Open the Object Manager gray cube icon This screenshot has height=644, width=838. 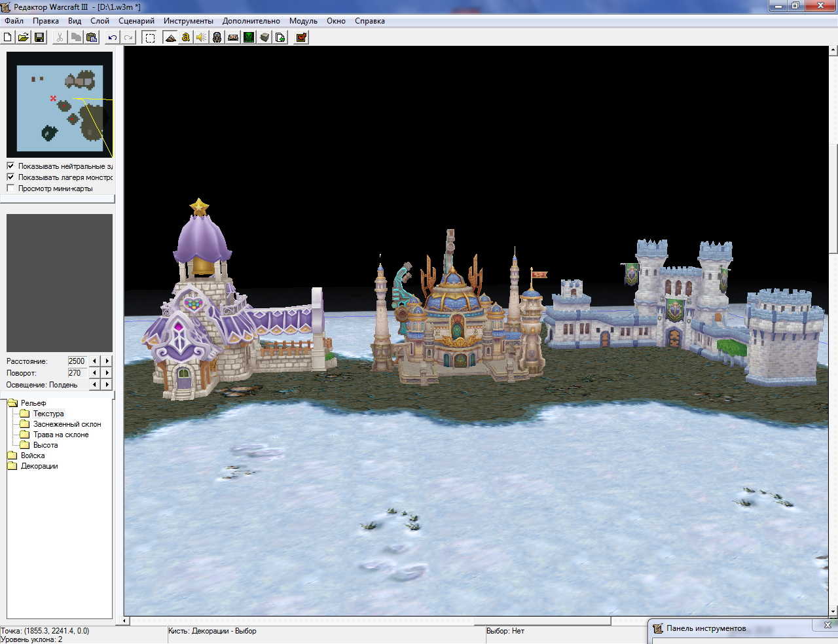tap(264, 37)
